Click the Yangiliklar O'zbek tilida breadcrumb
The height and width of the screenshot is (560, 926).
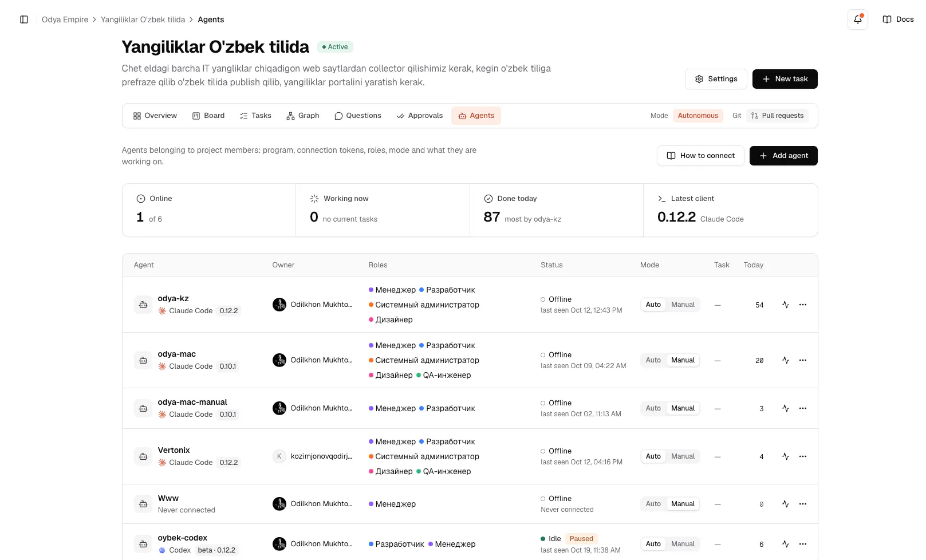[x=143, y=19]
